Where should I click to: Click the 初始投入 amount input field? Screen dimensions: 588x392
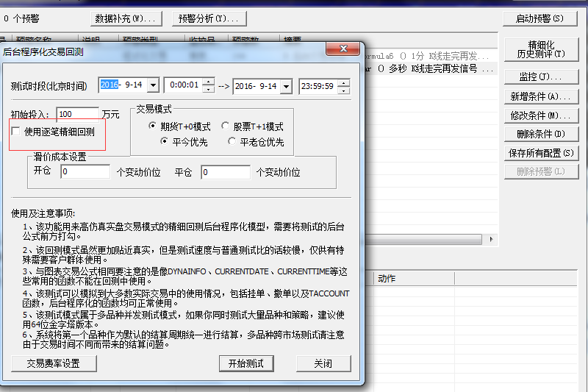coord(77,114)
